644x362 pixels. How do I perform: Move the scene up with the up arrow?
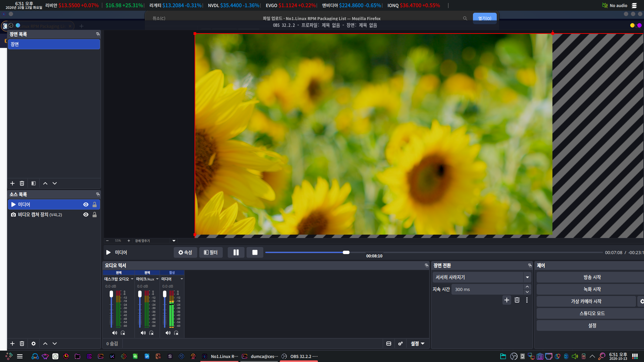tap(45, 183)
